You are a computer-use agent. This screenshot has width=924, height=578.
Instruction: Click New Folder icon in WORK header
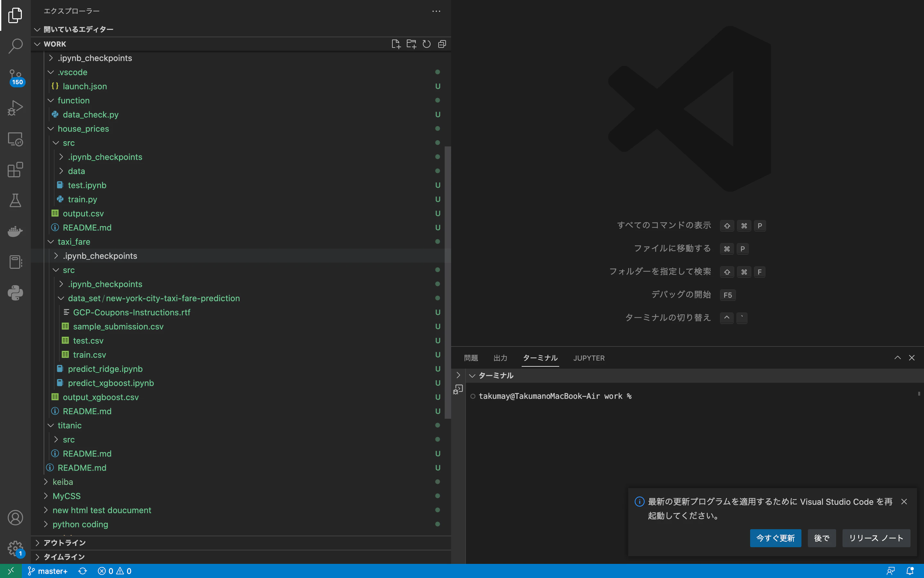point(411,44)
